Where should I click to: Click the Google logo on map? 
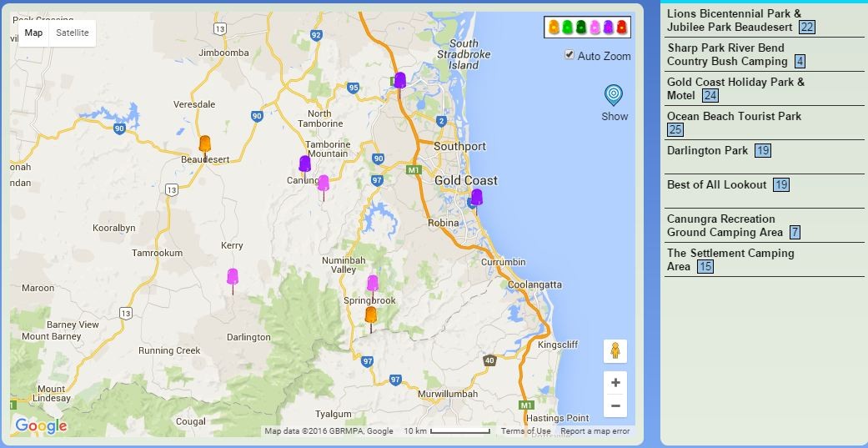[x=41, y=426]
